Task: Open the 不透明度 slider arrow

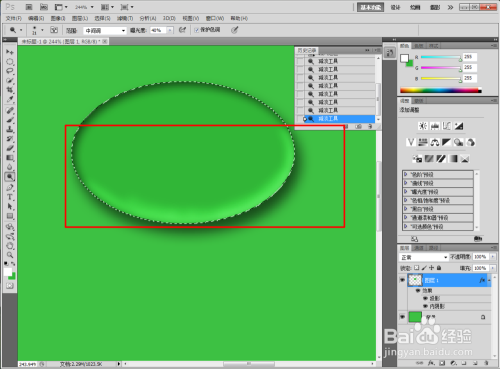Action: 493,257
